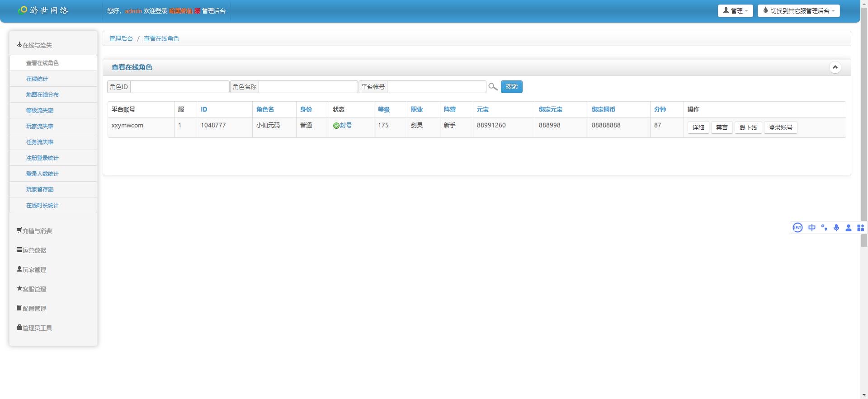Click the 封号 status link

pyautogui.click(x=346, y=125)
